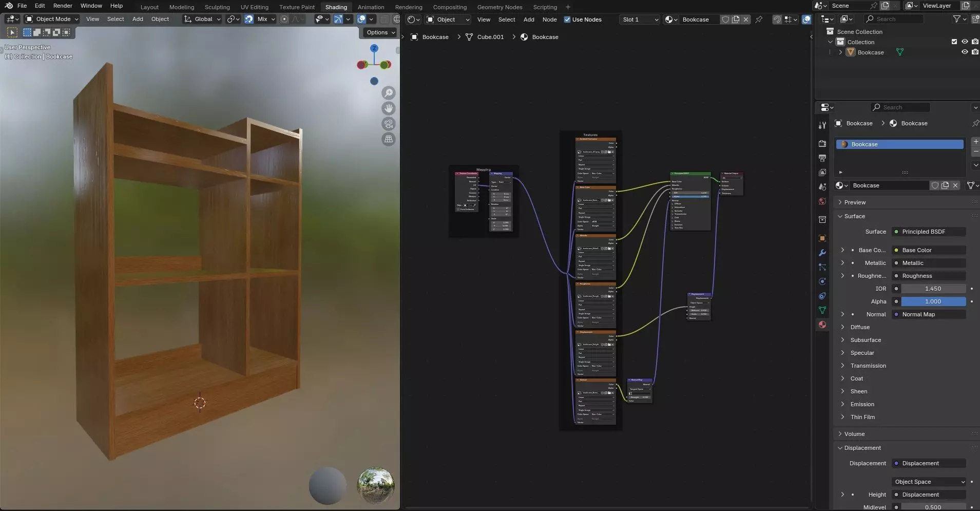The width and height of the screenshot is (980, 511).
Task: Open the Collection properties tab
Action: (x=822, y=220)
